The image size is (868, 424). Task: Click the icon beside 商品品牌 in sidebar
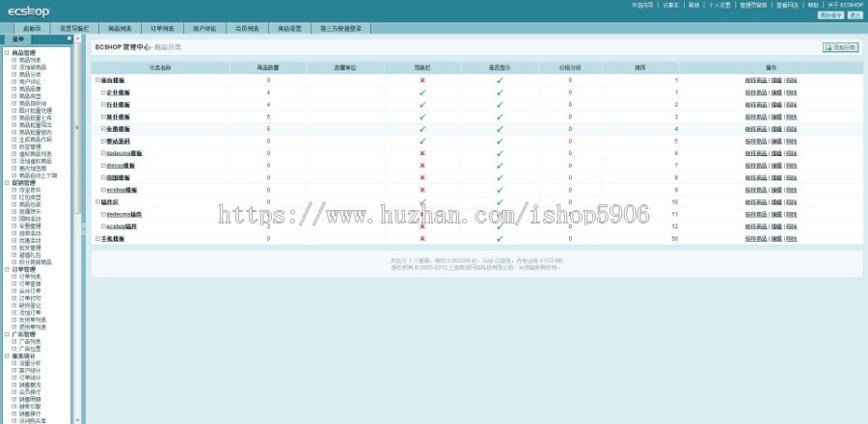point(14,89)
